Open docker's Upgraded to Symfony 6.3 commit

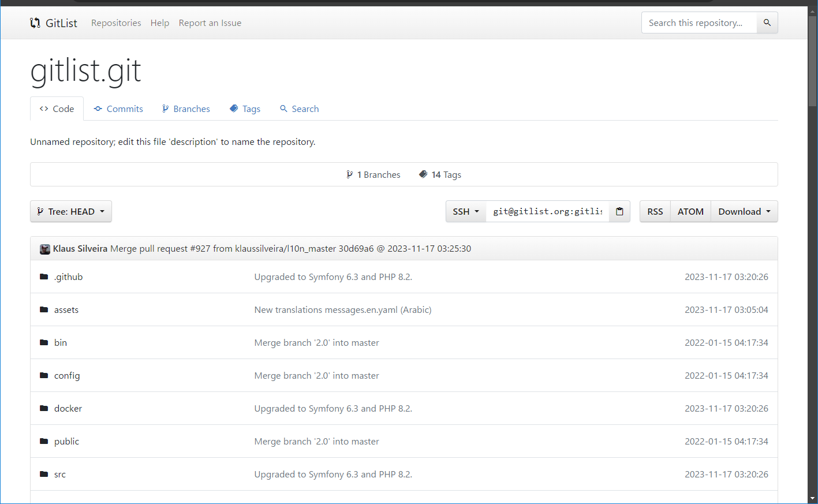coord(333,408)
